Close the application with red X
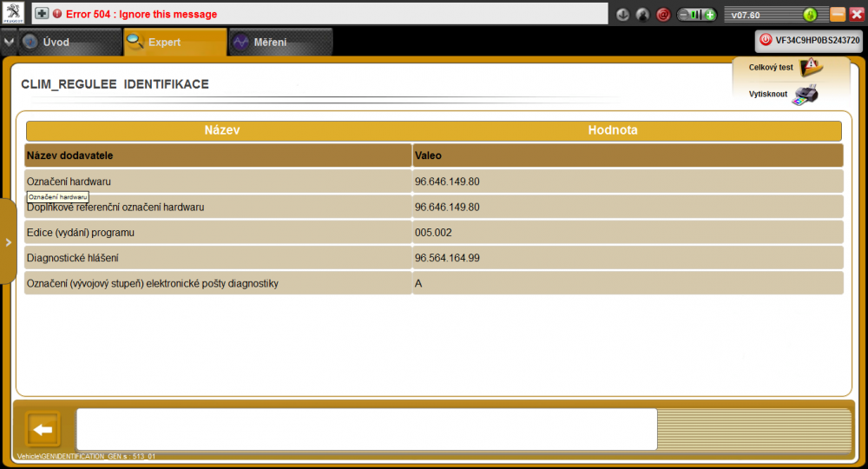 pyautogui.click(x=857, y=15)
